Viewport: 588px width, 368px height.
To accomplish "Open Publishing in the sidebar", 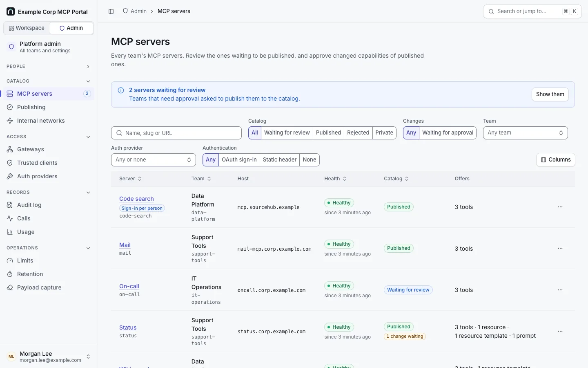I will coord(48,107).
